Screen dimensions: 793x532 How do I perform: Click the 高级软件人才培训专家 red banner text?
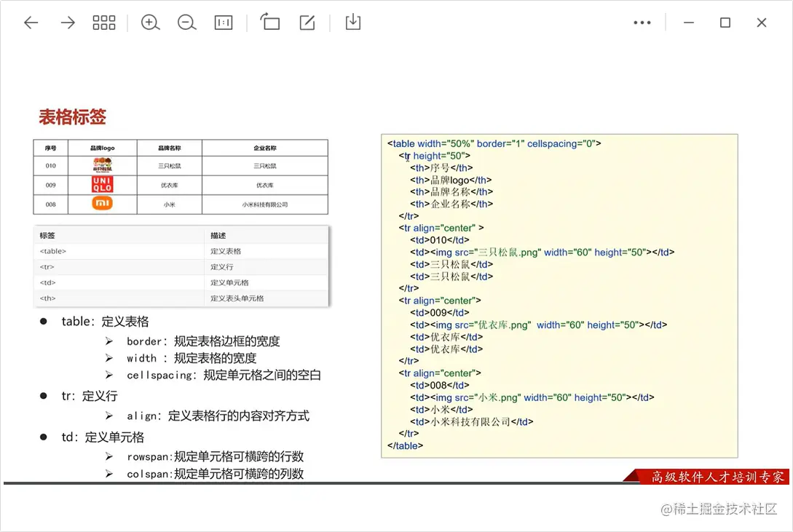pyautogui.click(x=717, y=477)
